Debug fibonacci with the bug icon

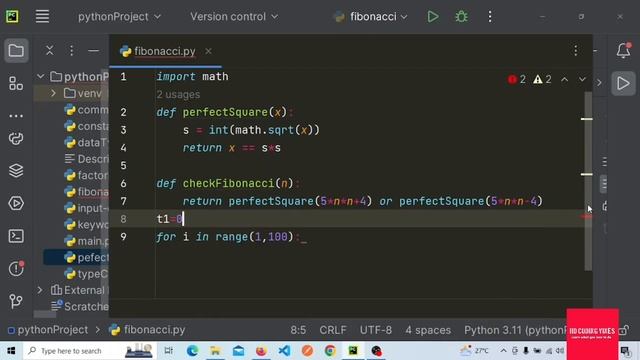(461, 17)
